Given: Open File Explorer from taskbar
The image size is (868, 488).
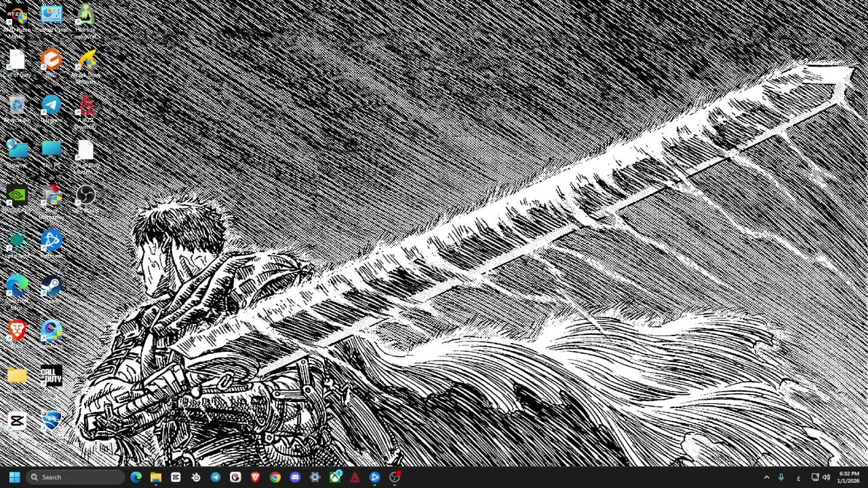Looking at the screenshot, I should (156, 477).
